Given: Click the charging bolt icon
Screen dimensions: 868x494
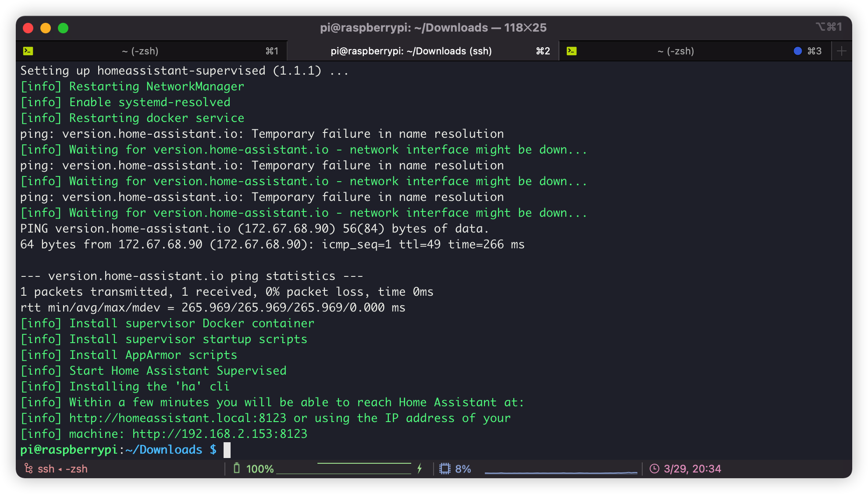Looking at the screenshot, I should pyautogui.click(x=420, y=469).
